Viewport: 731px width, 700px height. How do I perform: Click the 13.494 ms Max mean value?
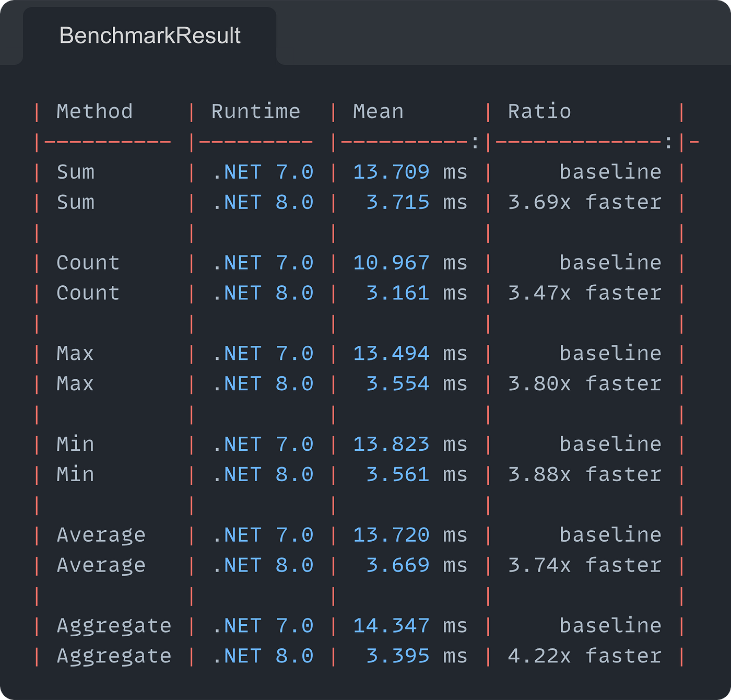(410, 354)
